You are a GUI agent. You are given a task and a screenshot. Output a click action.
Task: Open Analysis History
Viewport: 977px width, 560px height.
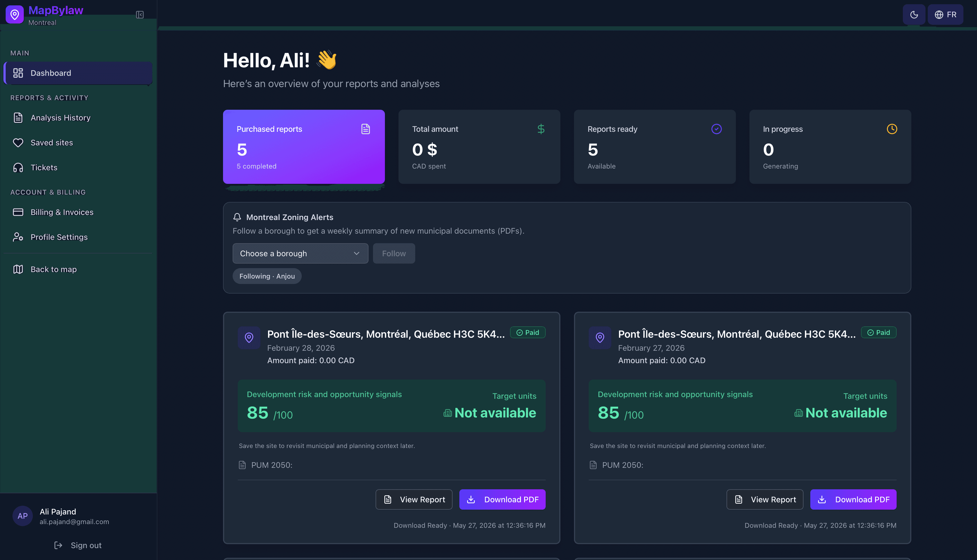pyautogui.click(x=78, y=118)
